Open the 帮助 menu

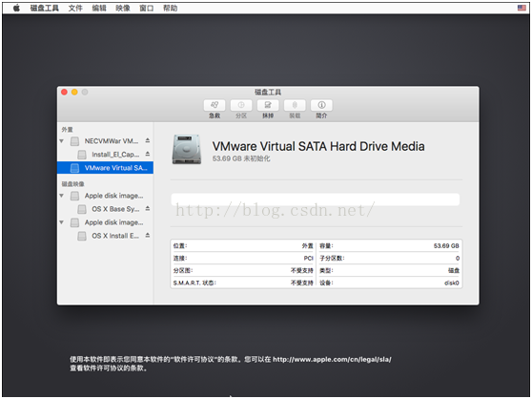[171, 9]
